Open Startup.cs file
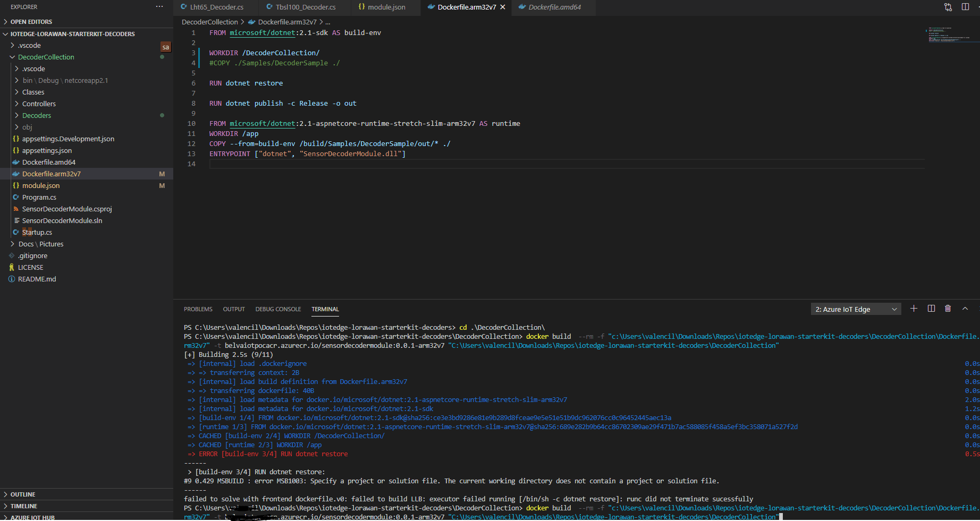 (x=87, y=232)
